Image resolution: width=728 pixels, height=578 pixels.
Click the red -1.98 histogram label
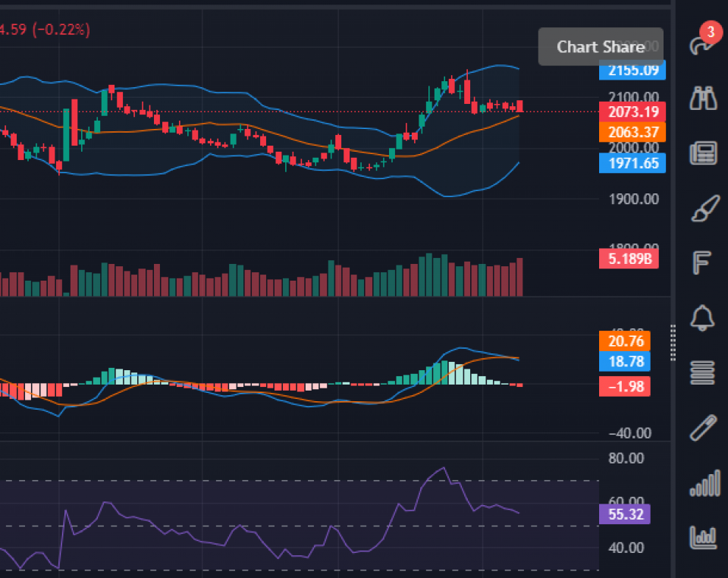[x=624, y=386]
